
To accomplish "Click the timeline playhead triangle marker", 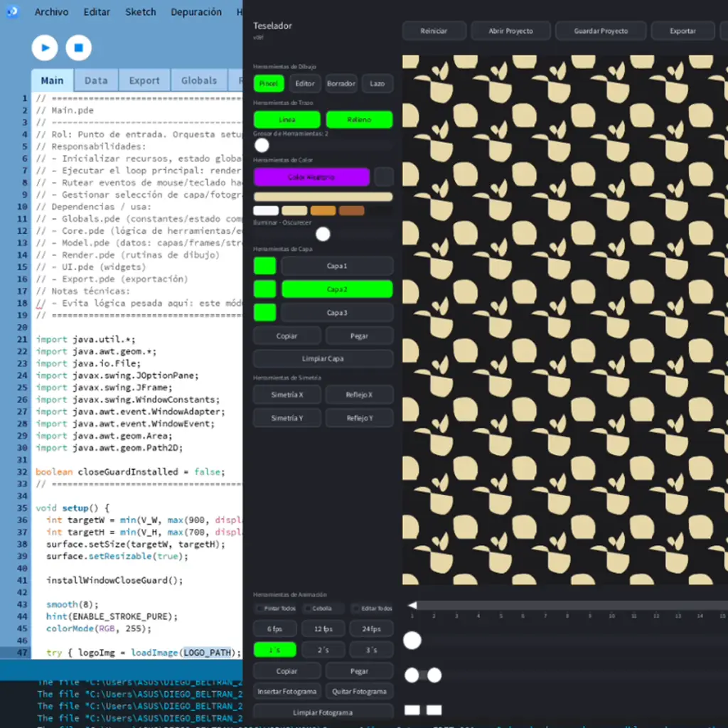I will point(412,605).
